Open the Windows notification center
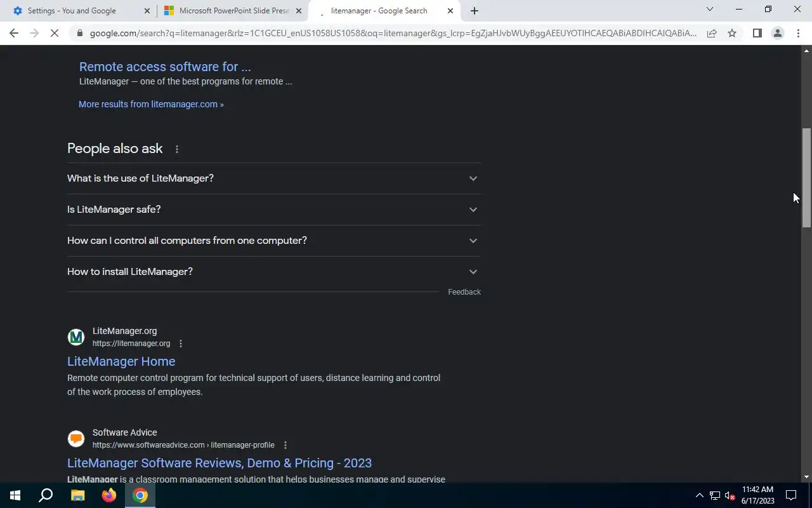The height and width of the screenshot is (508, 812). point(791,495)
